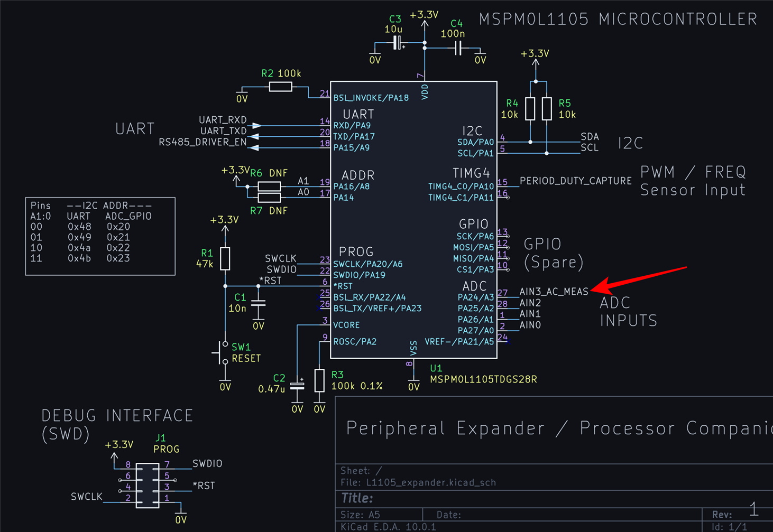Select the U1 MSPM0L1105TDGS28R reference label
The width and height of the screenshot is (773, 532).
pyautogui.click(x=483, y=374)
